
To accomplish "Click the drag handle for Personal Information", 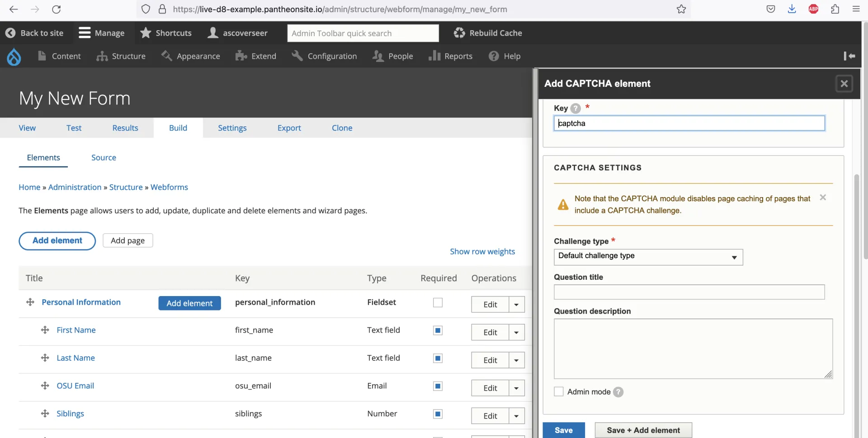I will click(30, 302).
